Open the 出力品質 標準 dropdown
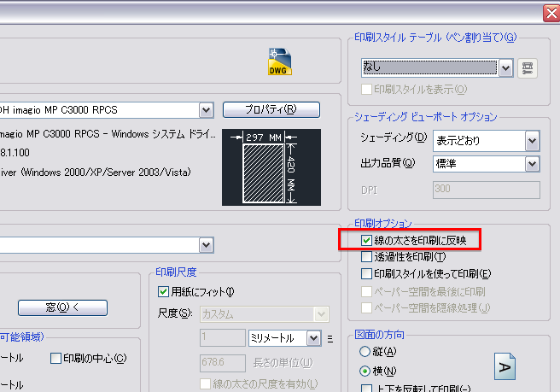560x392 pixels. click(532, 164)
